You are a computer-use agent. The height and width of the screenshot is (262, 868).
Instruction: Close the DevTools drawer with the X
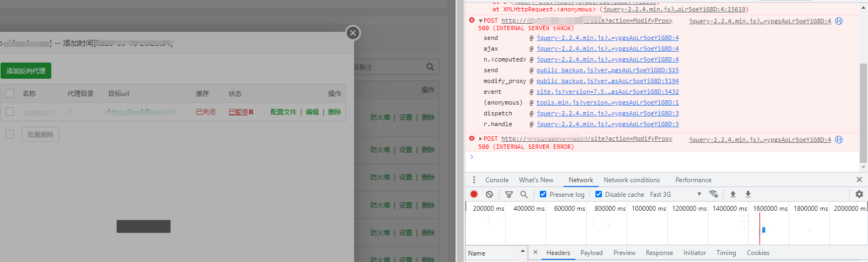click(859, 180)
